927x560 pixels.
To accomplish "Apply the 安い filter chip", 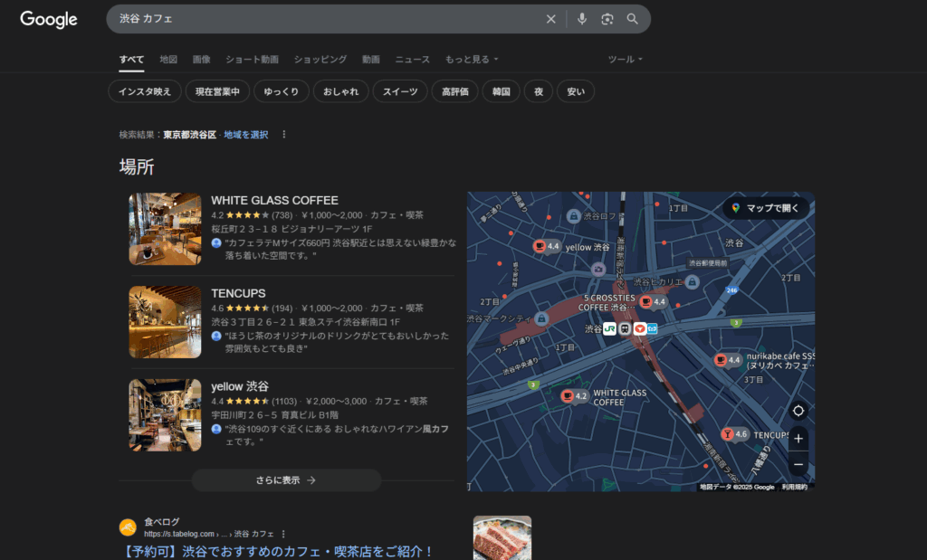I will coord(576,91).
